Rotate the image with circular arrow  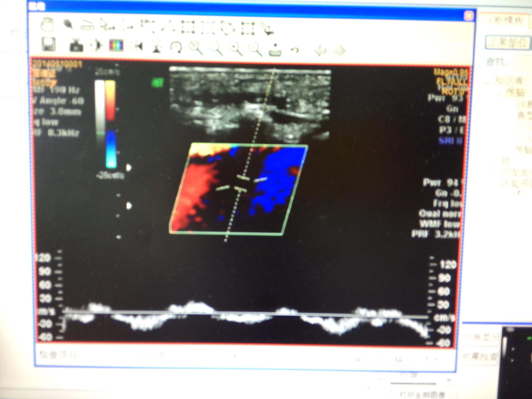[176, 47]
